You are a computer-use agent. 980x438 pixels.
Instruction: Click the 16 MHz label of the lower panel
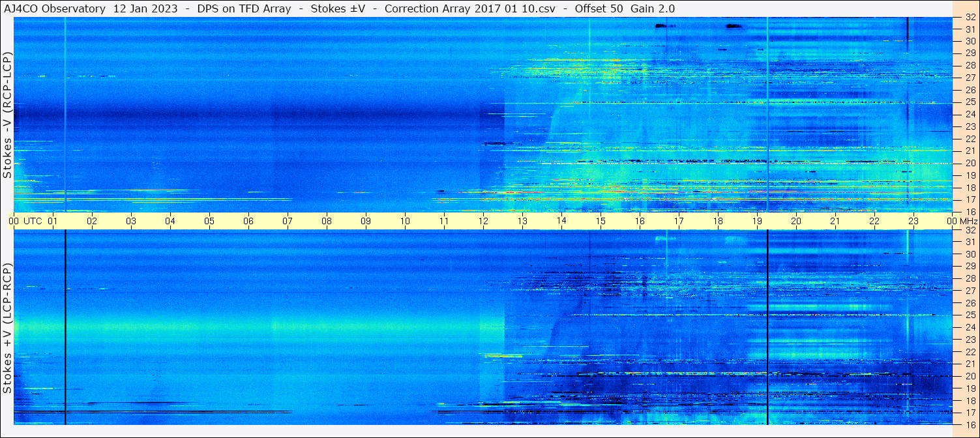pos(970,425)
